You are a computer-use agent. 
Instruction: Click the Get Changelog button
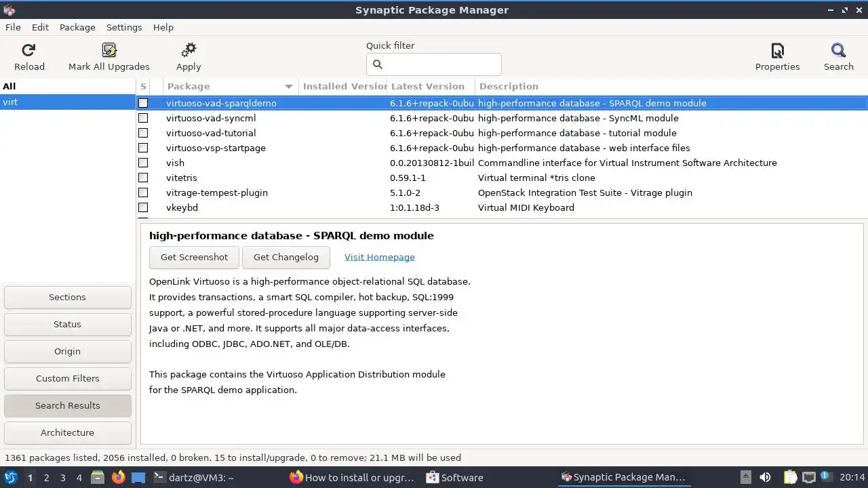tap(285, 257)
